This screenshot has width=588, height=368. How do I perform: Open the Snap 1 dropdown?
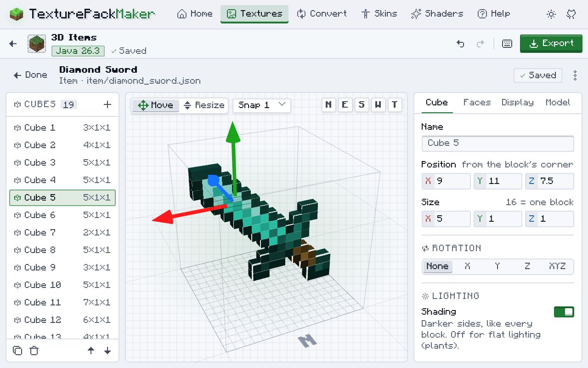pyautogui.click(x=262, y=105)
